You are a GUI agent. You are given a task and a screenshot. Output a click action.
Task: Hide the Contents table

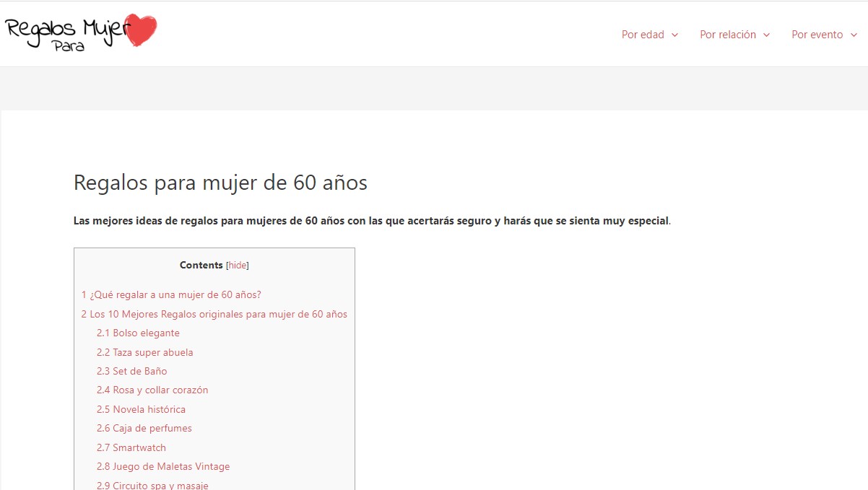coord(237,266)
